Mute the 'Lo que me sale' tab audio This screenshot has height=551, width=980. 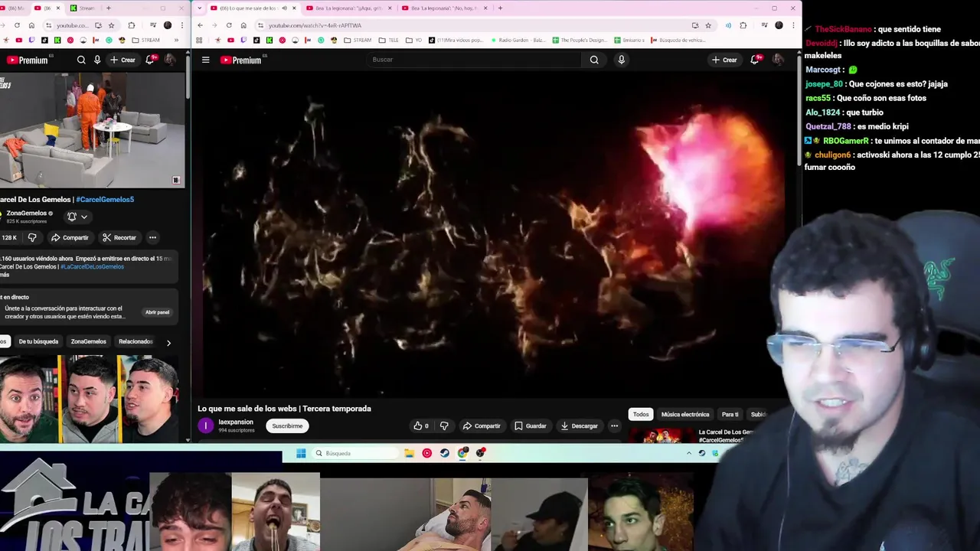click(x=284, y=8)
